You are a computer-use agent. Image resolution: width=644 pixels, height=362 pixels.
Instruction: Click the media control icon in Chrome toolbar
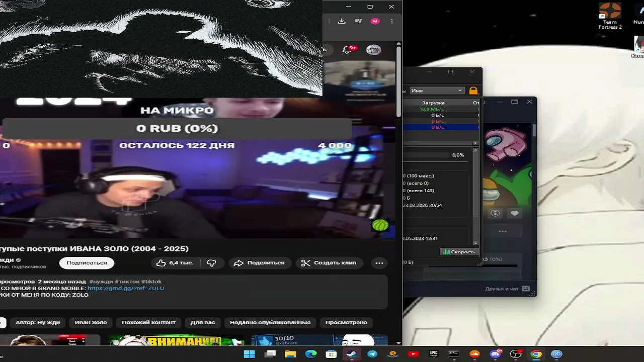[358, 21]
